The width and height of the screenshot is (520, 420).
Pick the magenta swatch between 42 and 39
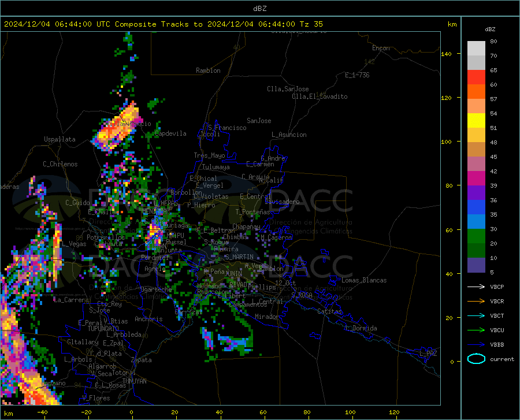(x=476, y=179)
